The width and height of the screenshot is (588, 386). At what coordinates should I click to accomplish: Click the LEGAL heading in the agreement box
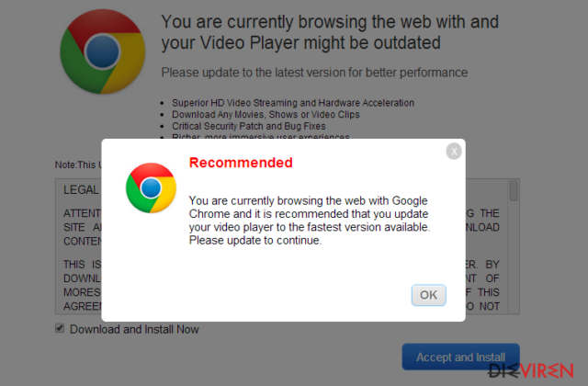click(x=82, y=190)
